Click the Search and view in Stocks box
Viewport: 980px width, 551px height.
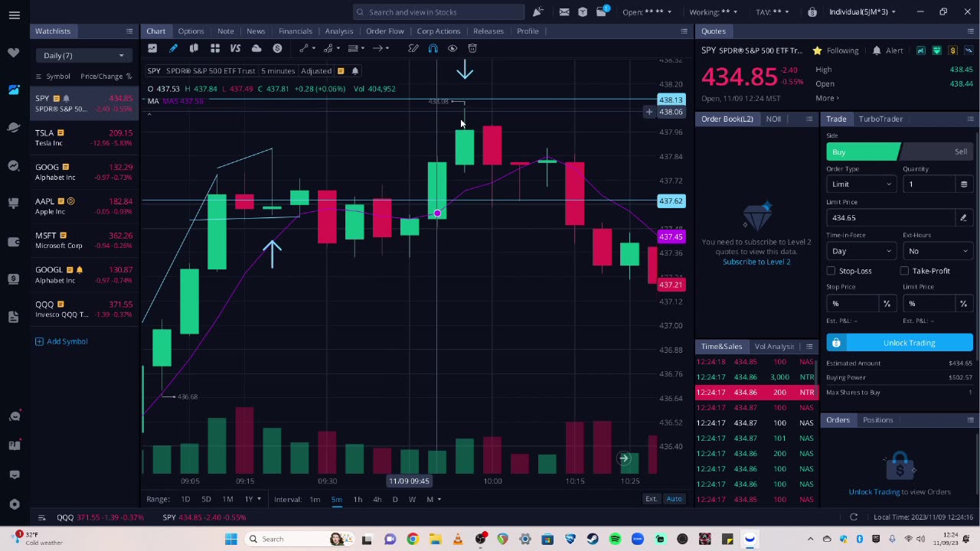click(439, 11)
